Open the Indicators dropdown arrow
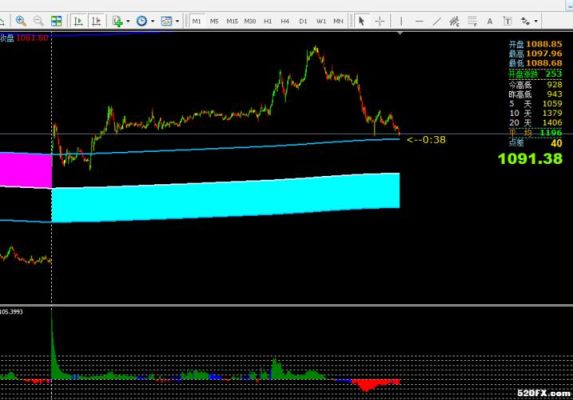 point(128,21)
